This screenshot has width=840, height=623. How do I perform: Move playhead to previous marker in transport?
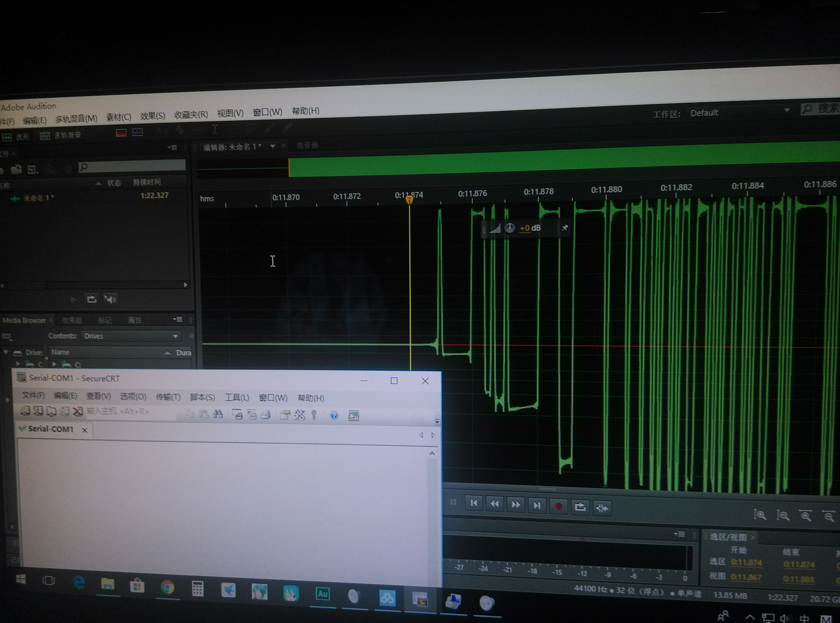[474, 503]
